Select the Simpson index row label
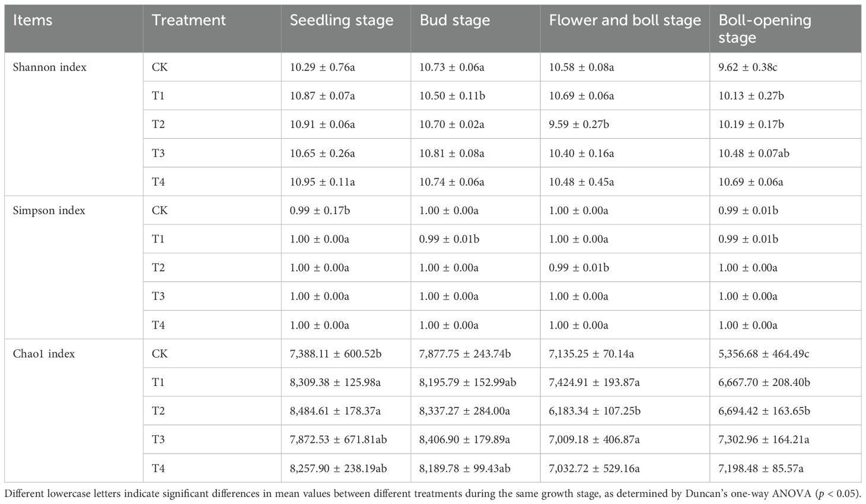 pyautogui.click(x=49, y=210)
